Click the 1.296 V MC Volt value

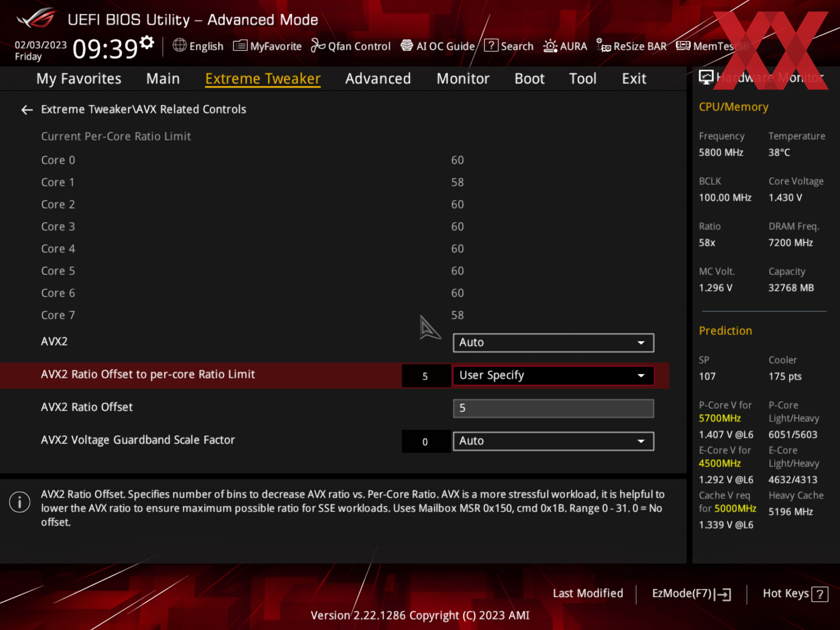coord(715,287)
